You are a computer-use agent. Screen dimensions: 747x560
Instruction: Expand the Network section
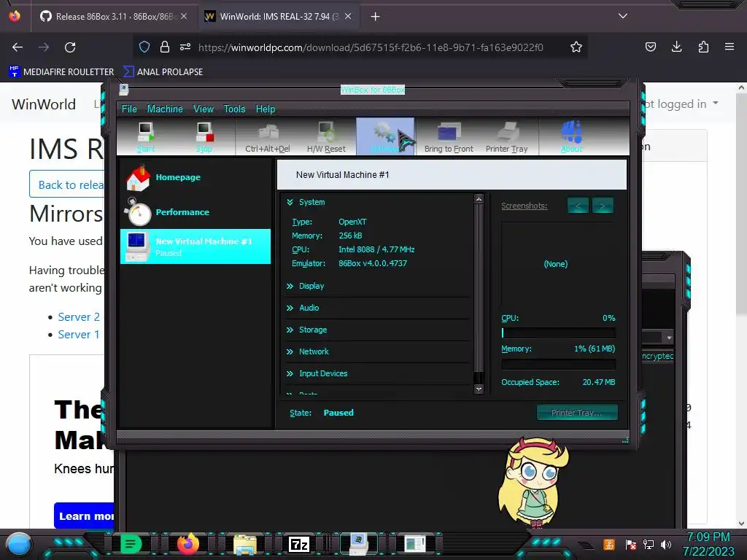(x=290, y=352)
